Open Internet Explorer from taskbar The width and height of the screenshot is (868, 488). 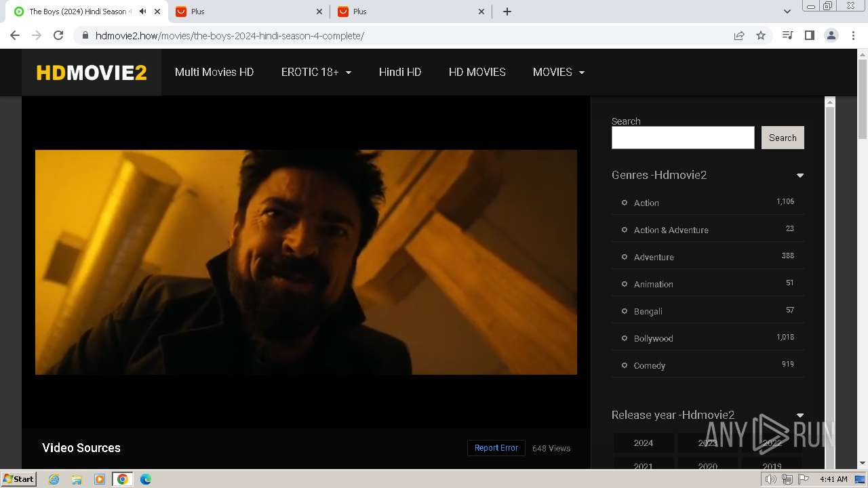click(x=54, y=479)
